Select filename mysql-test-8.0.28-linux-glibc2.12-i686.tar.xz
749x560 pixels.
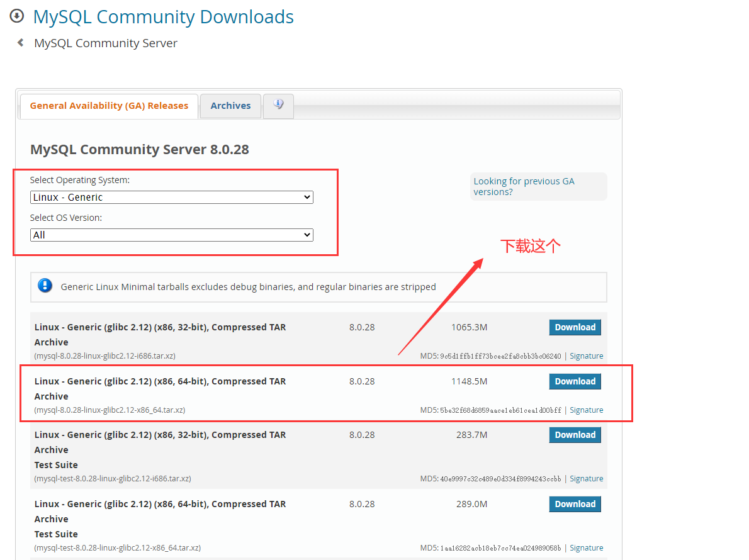pyautogui.click(x=112, y=478)
